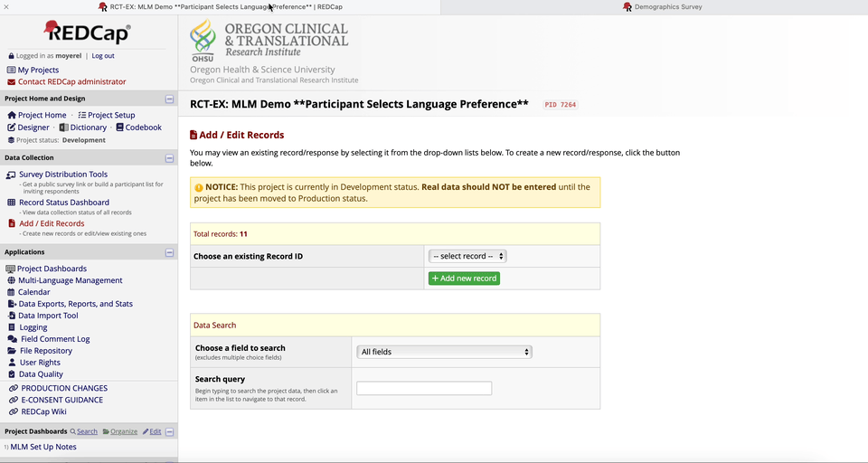Collapse the Project Home and Design section
Screen dimensions: 868x463
(x=169, y=99)
